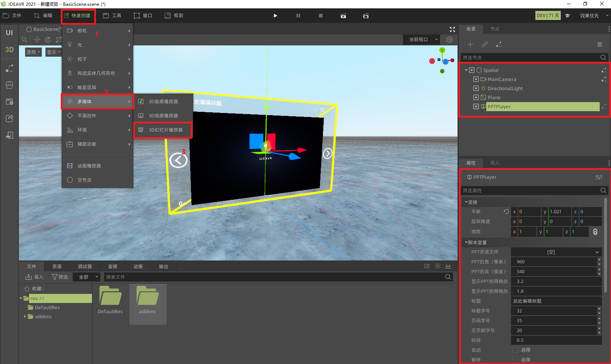Toggle visibility checkbox of Plane node
This screenshot has height=364, width=611.
click(x=476, y=97)
